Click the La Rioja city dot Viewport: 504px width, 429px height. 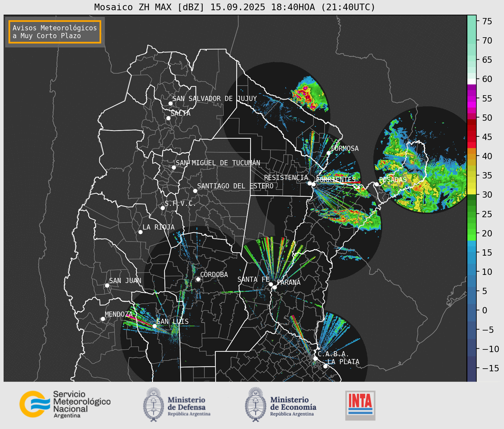tap(140, 232)
